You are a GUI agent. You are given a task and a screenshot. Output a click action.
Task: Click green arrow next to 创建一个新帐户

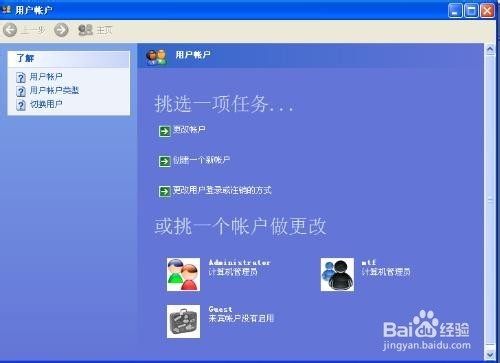point(165,161)
